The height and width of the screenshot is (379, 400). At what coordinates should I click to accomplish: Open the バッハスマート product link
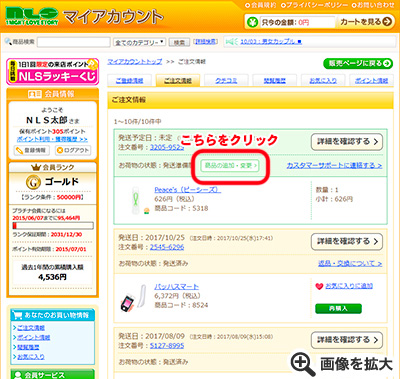click(177, 287)
